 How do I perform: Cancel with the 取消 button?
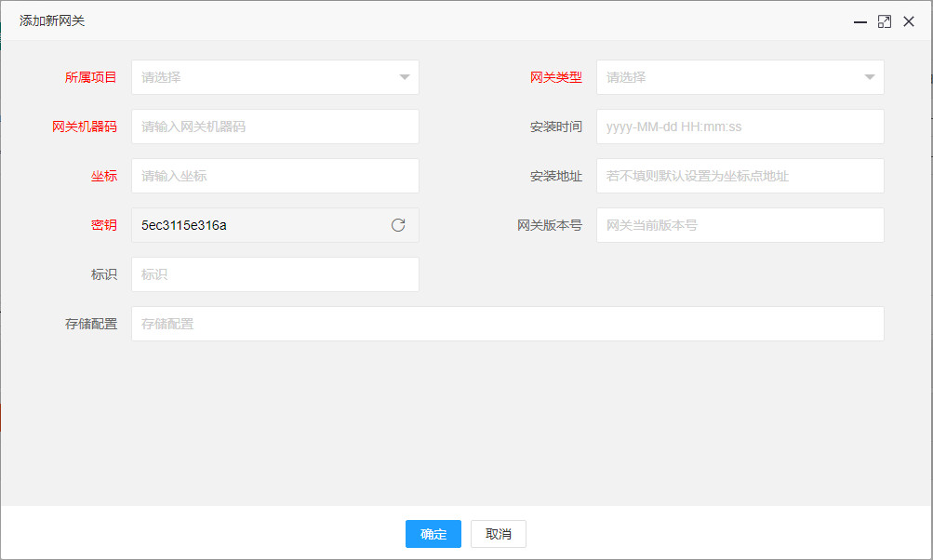coord(498,534)
